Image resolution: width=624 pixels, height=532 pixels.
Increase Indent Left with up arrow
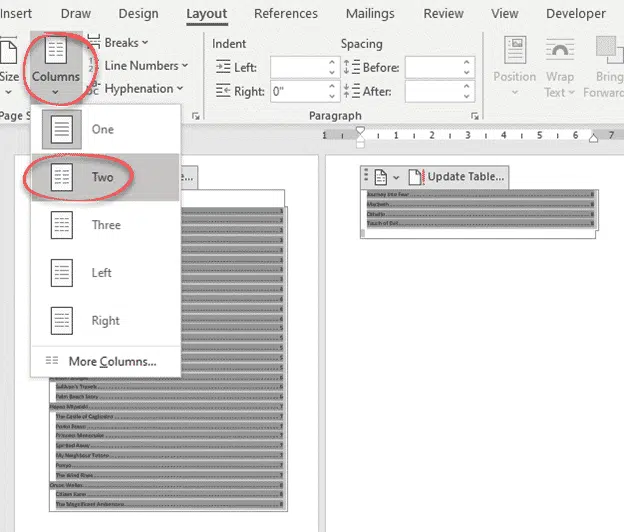tap(332, 62)
